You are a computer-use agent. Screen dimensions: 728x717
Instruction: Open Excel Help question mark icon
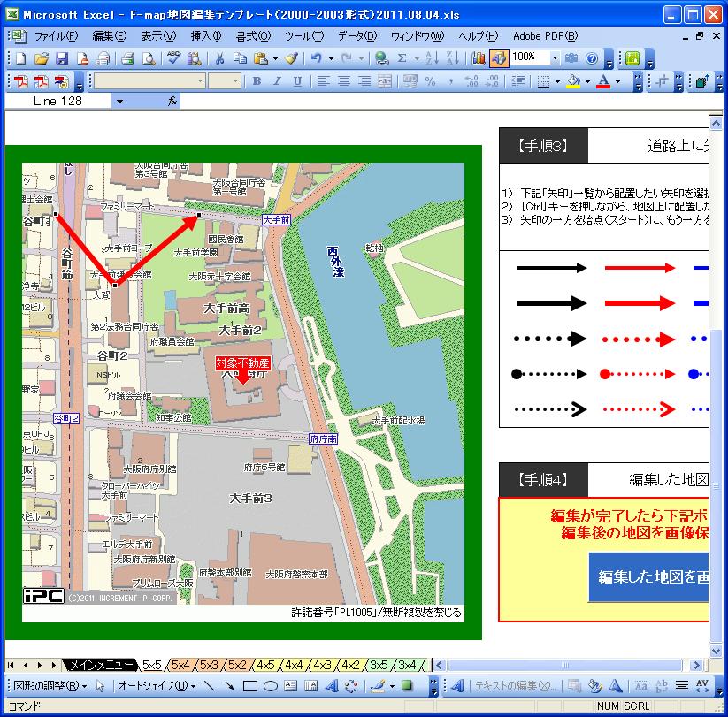point(592,58)
